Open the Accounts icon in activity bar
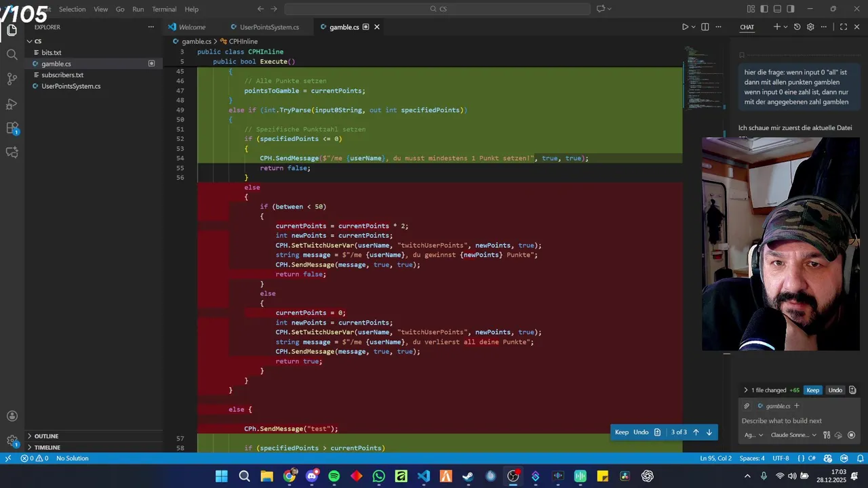The width and height of the screenshot is (868, 488). point(12,416)
